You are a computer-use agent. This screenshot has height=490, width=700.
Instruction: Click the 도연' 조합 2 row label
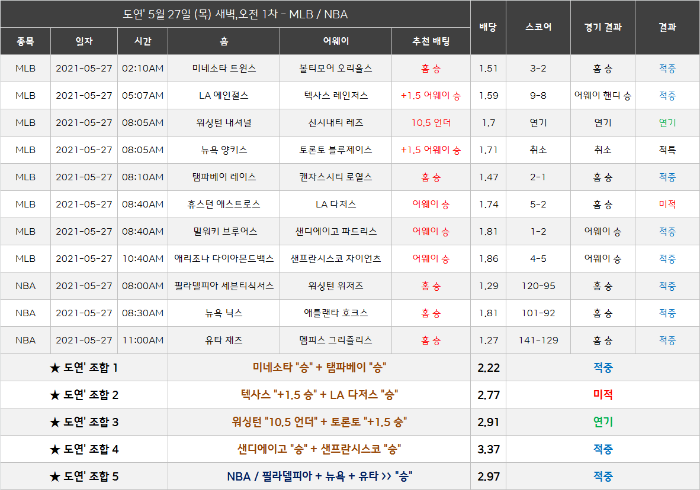pos(84,395)
